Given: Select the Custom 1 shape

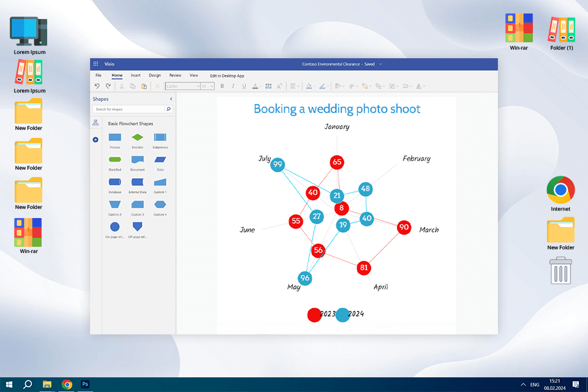Looking at the screenshot, I should coord(160,183).
